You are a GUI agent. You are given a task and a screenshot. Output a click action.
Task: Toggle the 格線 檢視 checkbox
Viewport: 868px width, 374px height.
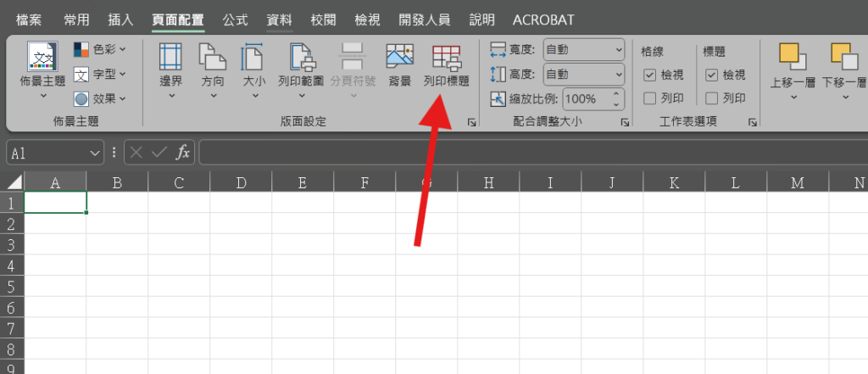click(650, 75)
